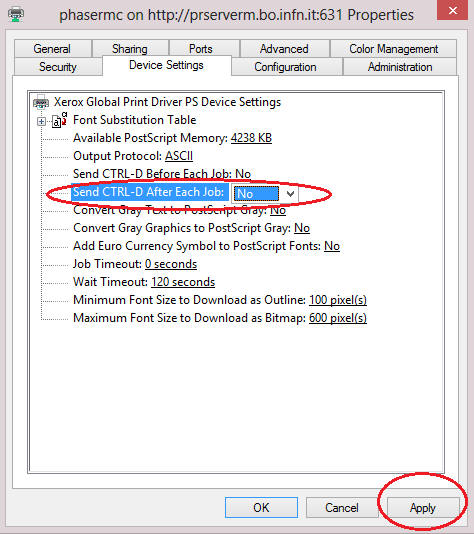474x534 pixels.
Task: Click the Font Substitution Table icon
Action: click(x=60, y=120)
